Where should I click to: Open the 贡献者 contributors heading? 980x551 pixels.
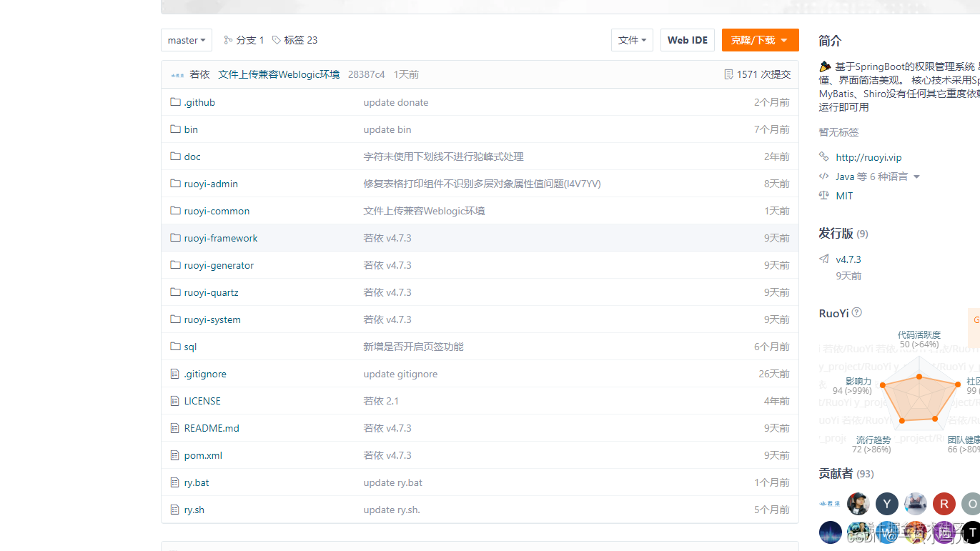836,474
